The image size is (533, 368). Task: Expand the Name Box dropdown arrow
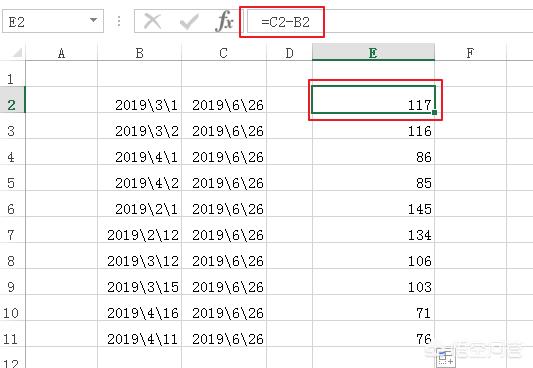pyautogui.click(x=93, y=20)
